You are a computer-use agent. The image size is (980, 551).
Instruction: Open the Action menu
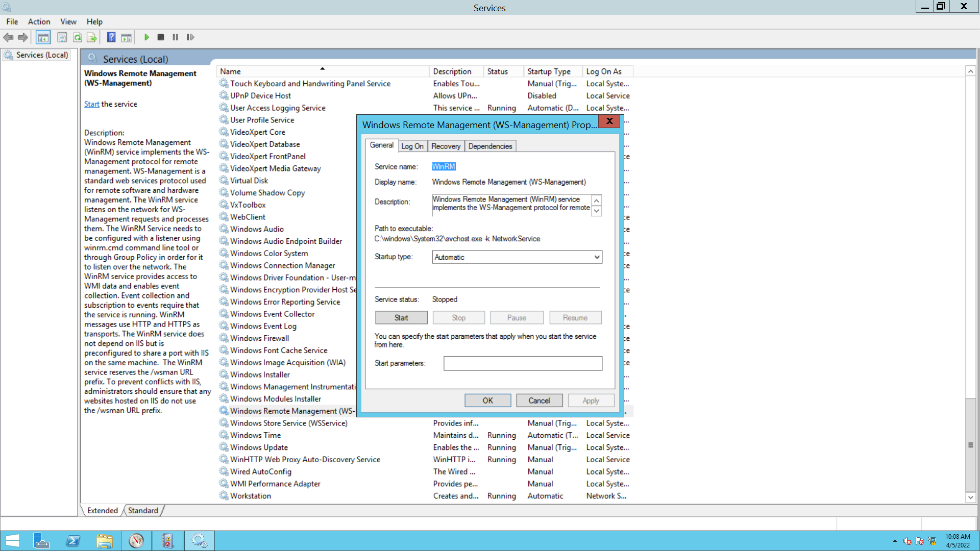(39, 21)
